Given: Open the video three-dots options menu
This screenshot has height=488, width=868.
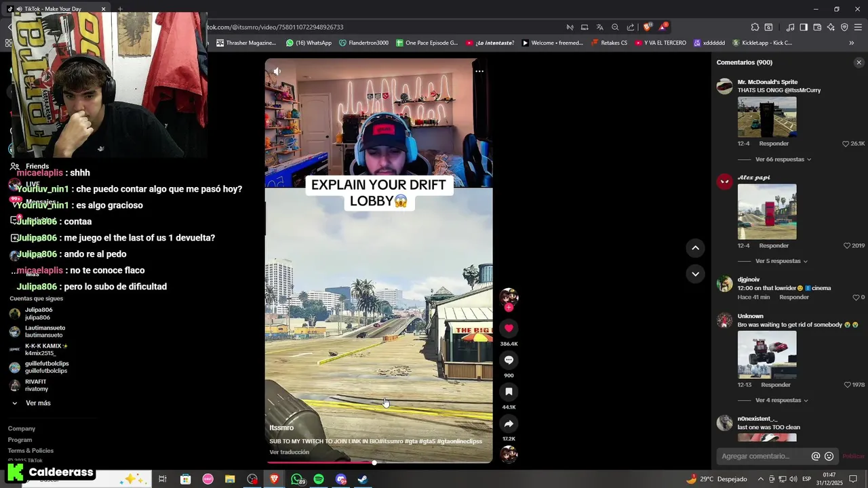Looking at the screenshot, I should 479,71.
